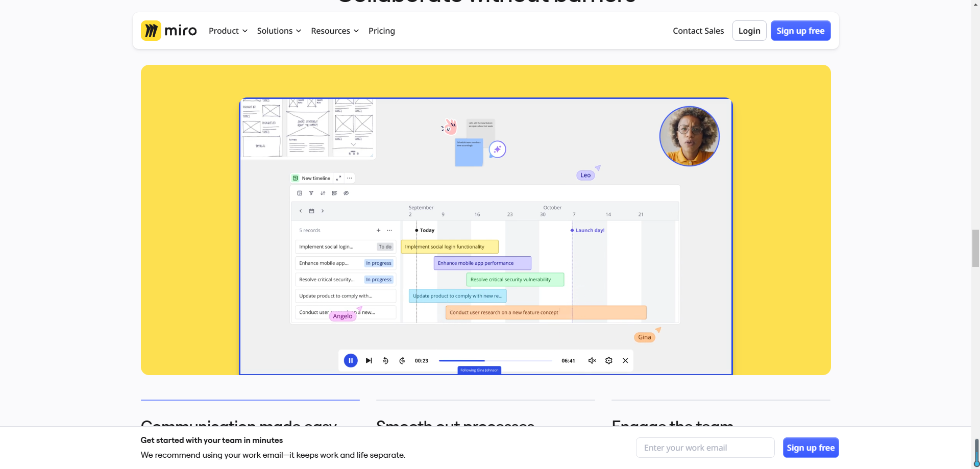Click the waving hand sticker

(449, 127)
